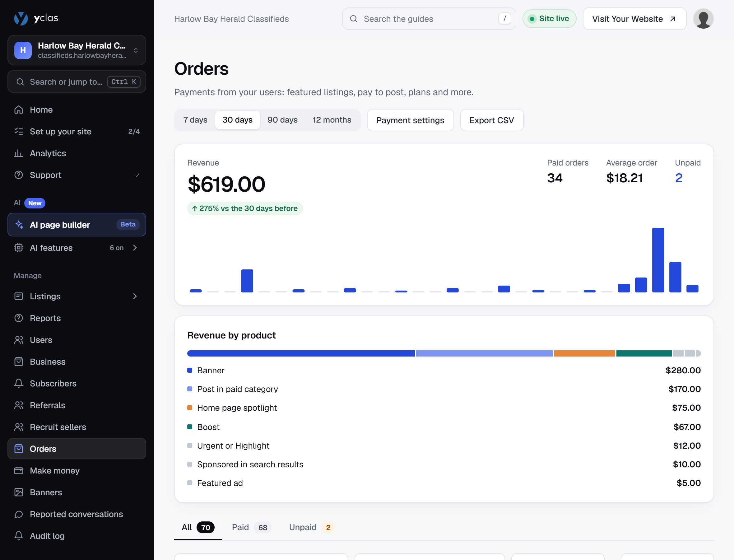
Task: Click the $619.00 revenue figure
Action: 226,184
